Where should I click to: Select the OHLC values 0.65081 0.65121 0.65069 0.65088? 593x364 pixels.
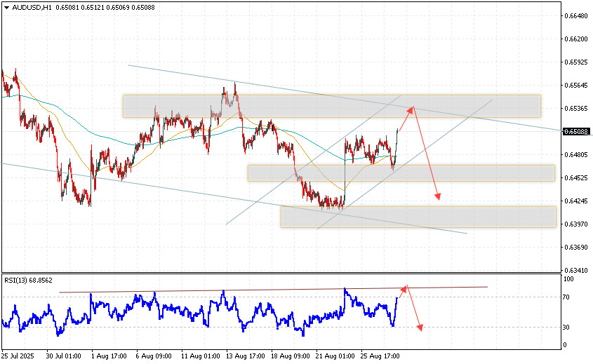[x=105, y=7]
